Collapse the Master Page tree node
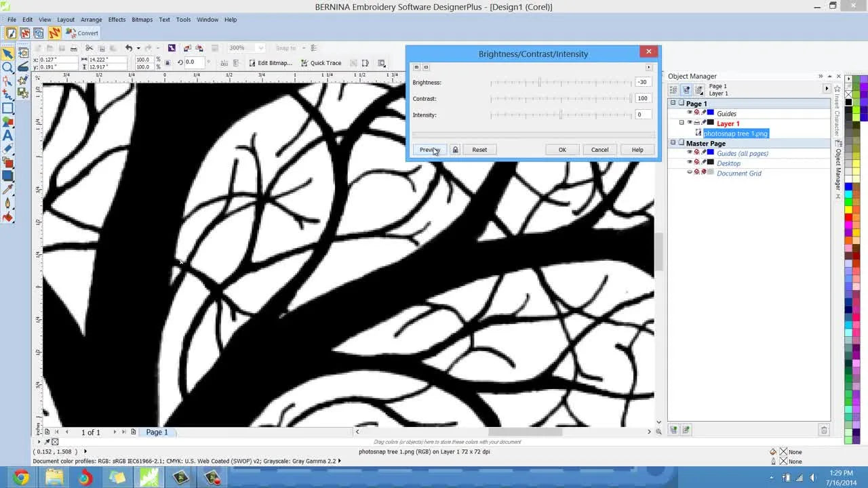The width and height of the screenshot is (868, 488). [x=673, y=143]
